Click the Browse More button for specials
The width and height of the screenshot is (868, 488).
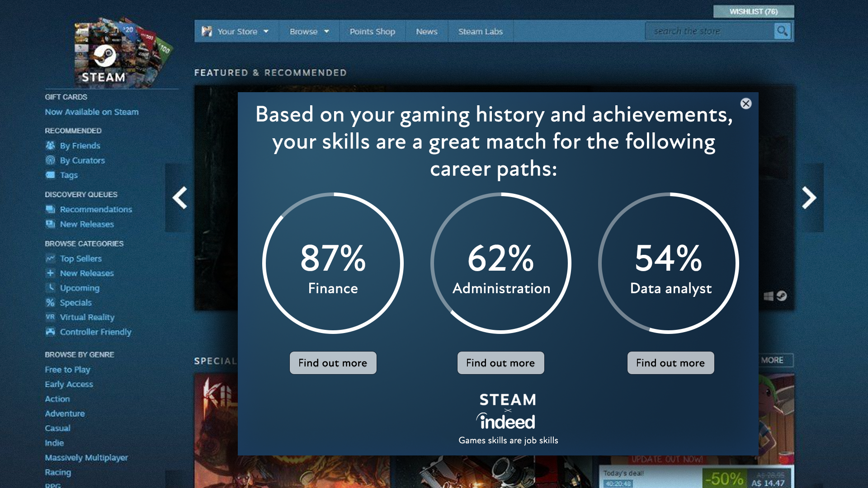tap(775, 360)
